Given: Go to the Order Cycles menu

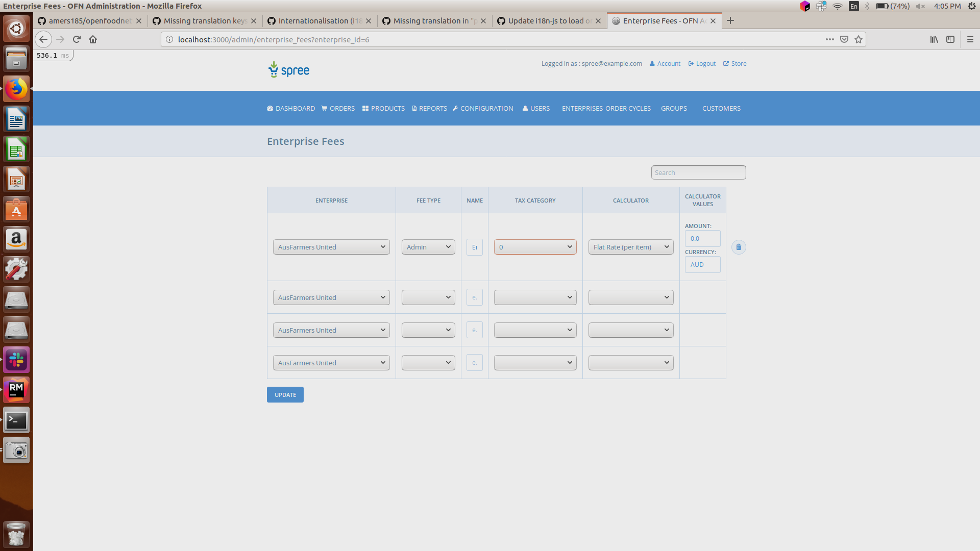Looking at the screenshot, I should tap(628, 109).
